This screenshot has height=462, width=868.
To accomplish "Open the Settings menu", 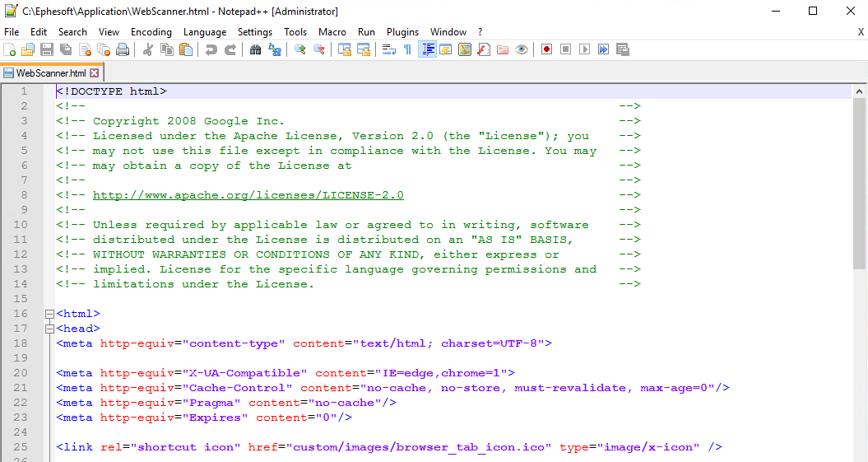I will coord(255,32).
